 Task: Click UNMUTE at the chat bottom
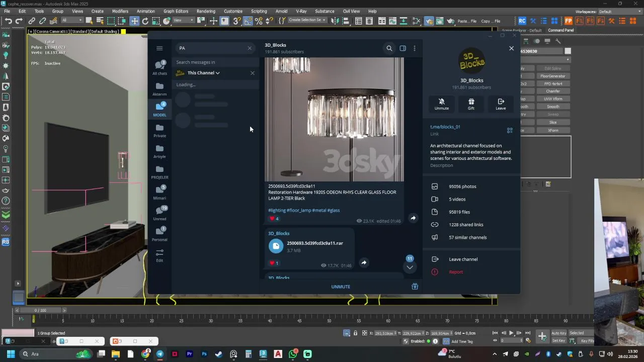click(341, 287)
